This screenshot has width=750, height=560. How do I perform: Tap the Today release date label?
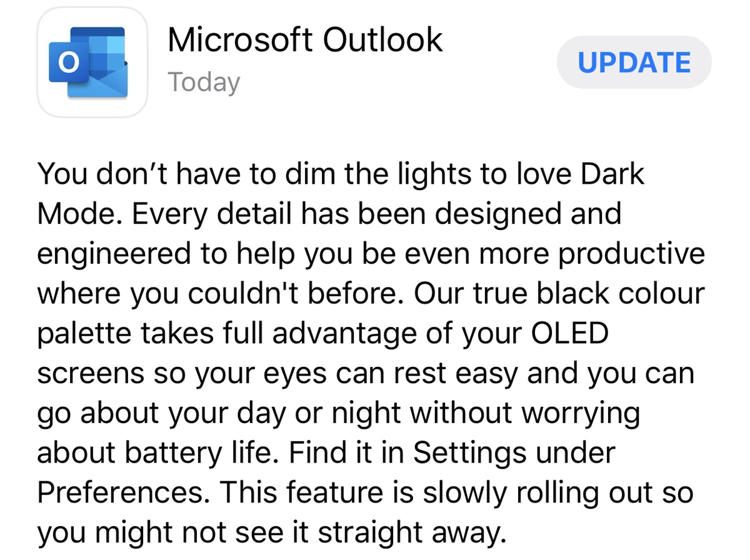tap(204, 82)
